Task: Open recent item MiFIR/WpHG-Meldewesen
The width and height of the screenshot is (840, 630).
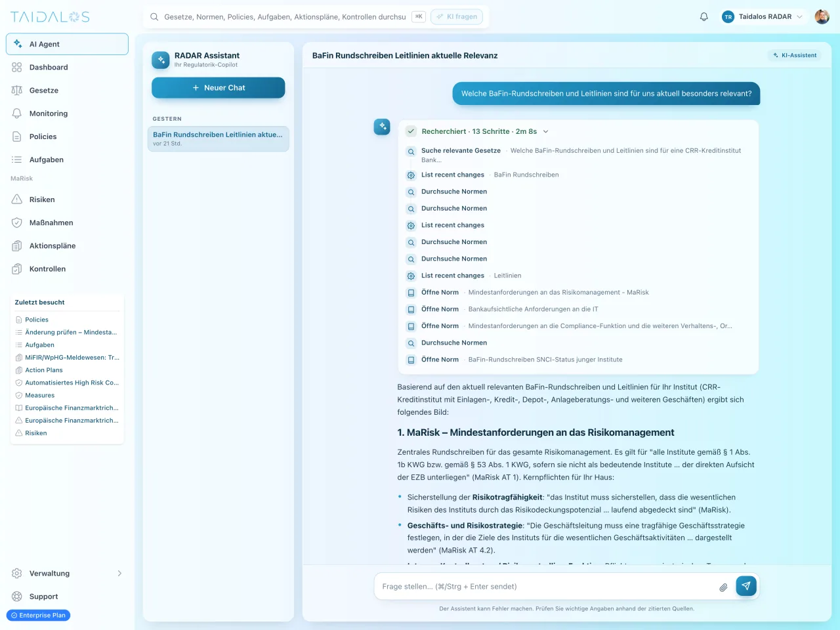Action: tap(67, 358)
